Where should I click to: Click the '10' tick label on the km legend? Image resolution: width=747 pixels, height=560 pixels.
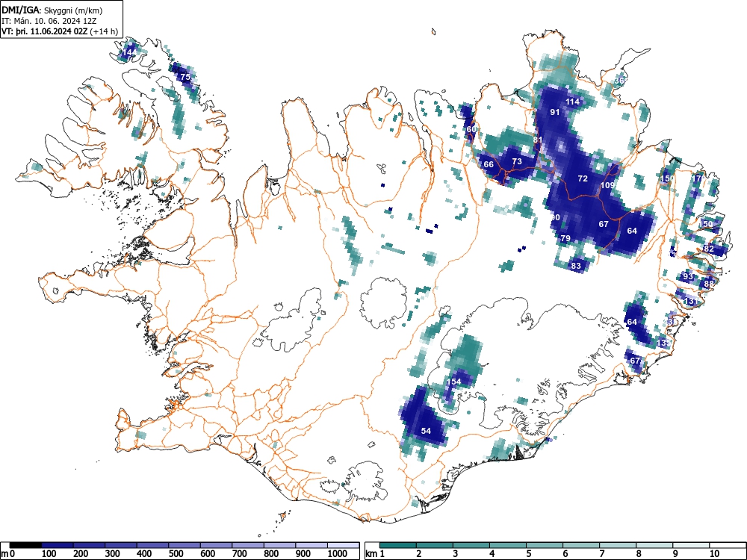(x=714, y=554)
